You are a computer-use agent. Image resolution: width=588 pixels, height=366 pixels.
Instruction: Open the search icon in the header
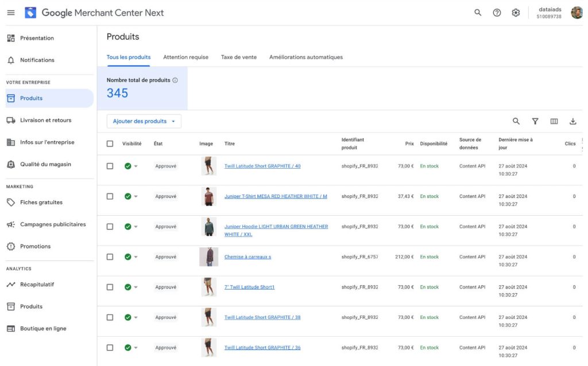pyautogui.click(x=478, y=13)
